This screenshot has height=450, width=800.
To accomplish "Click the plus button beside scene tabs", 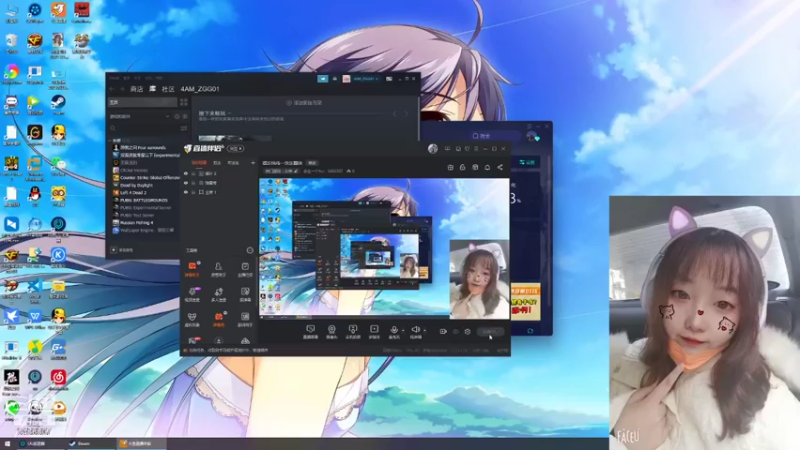I will click(253, 163).
